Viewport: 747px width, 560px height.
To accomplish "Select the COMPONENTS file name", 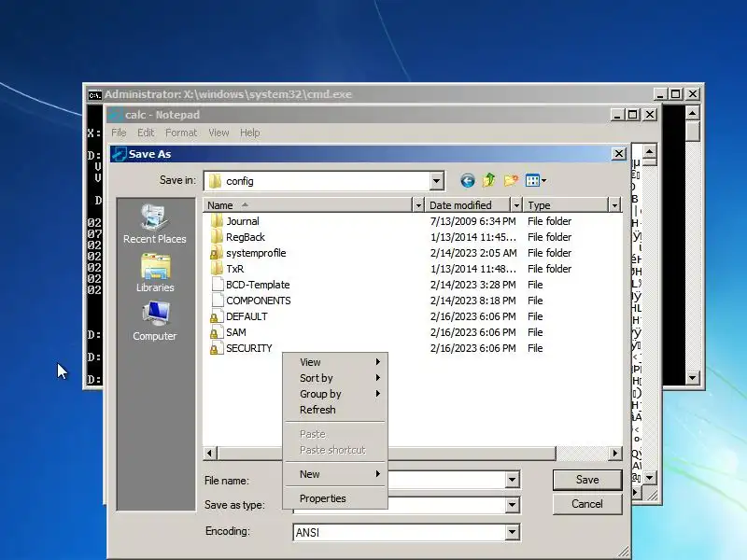I will (x=259, y=301).
